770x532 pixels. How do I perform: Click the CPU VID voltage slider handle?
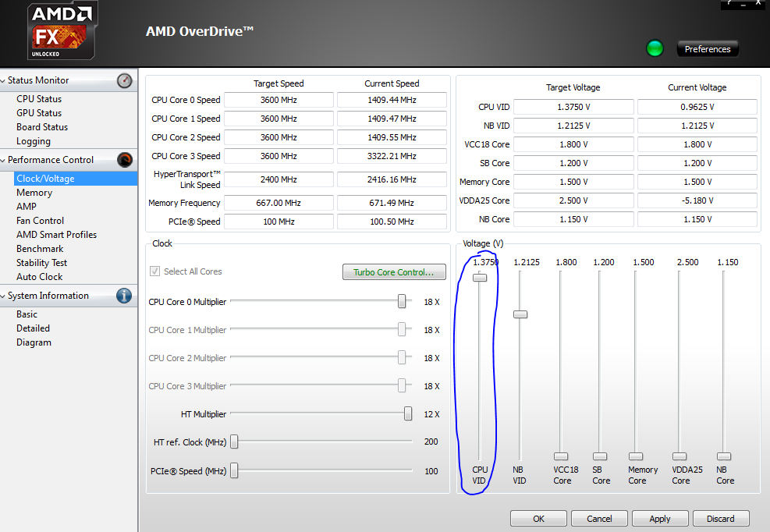pyautogui.click(x=480, y=278)
